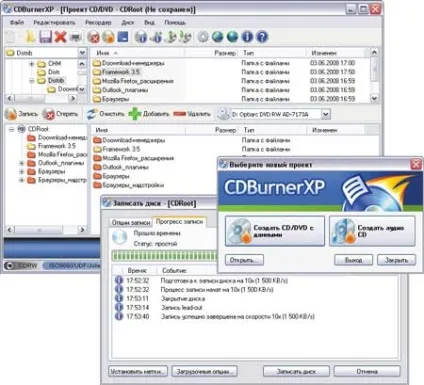Click the top file list's scroll down arrow
The image size is (424, 385).
pyautogui.click(x=374, y=98)
